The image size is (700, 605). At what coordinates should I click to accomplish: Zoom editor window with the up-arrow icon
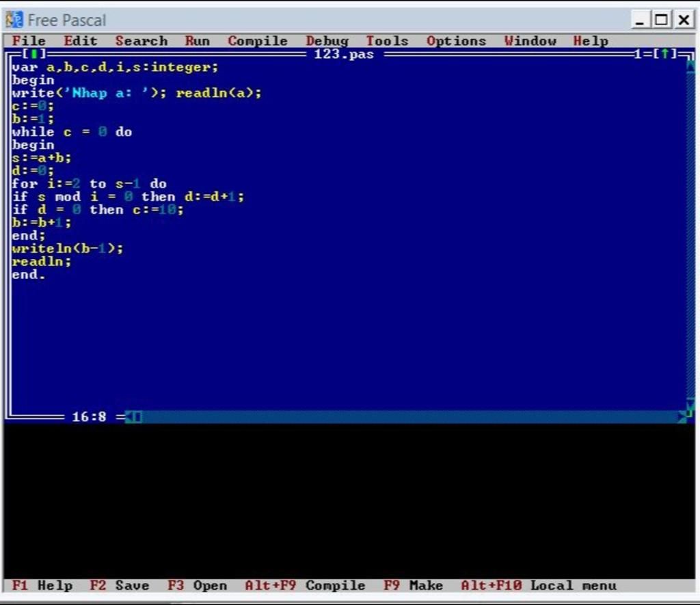click(x=665, y=54)
